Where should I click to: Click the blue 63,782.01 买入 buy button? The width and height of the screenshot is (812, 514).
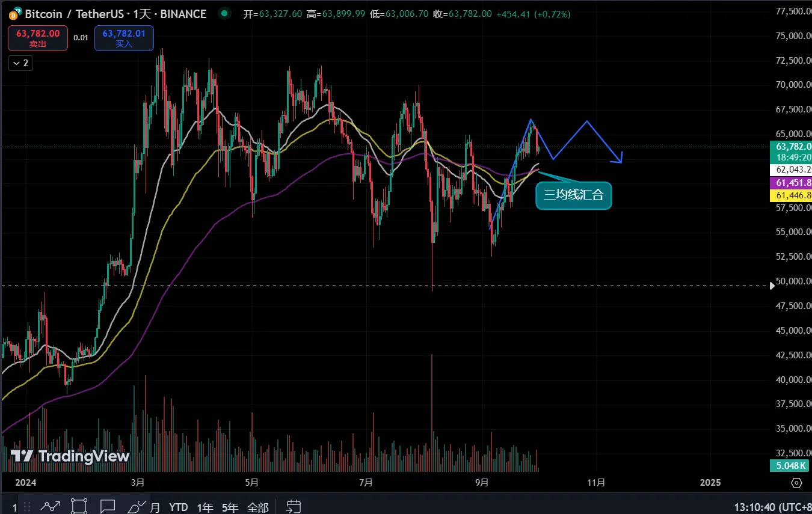124,38
